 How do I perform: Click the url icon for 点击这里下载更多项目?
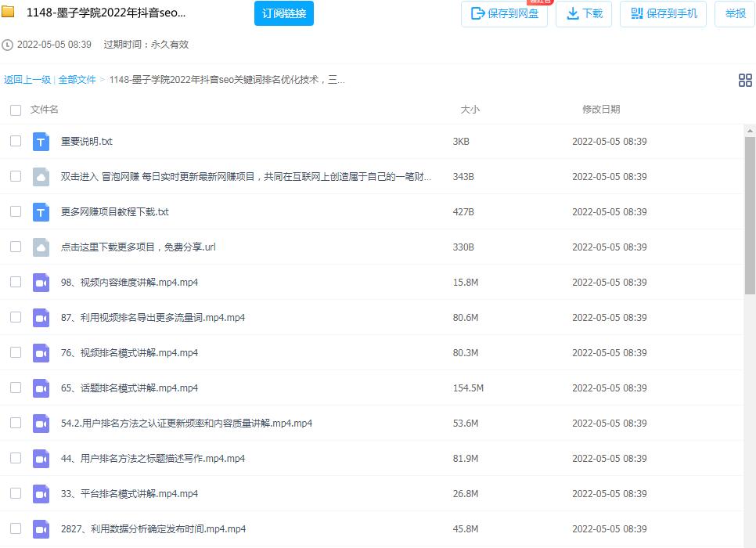[x=41, y=247]
